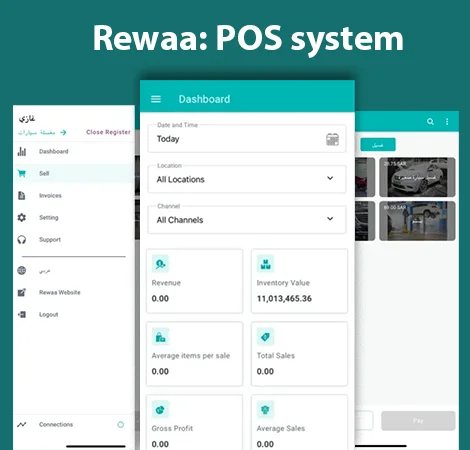Click the Connections status circle indicator
The width and height of the screenshot is (470, 450).
click(121, 424)
